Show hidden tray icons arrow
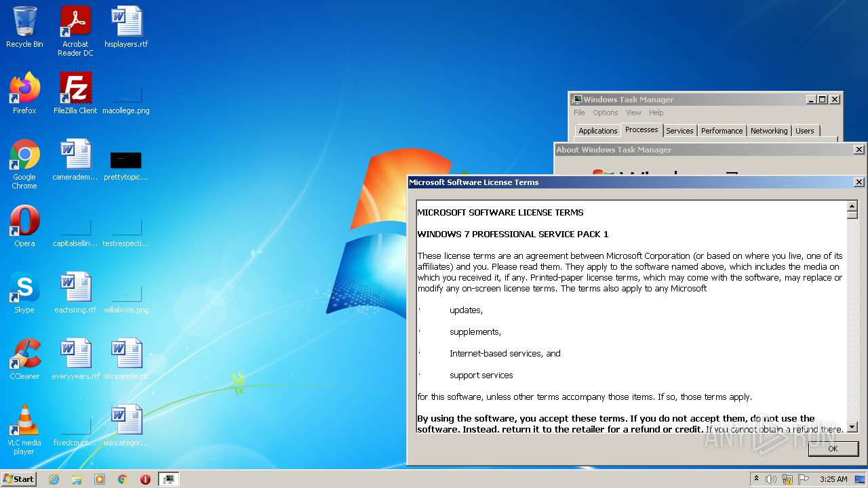Screen dimensions: 868x488 pos(756,479)
